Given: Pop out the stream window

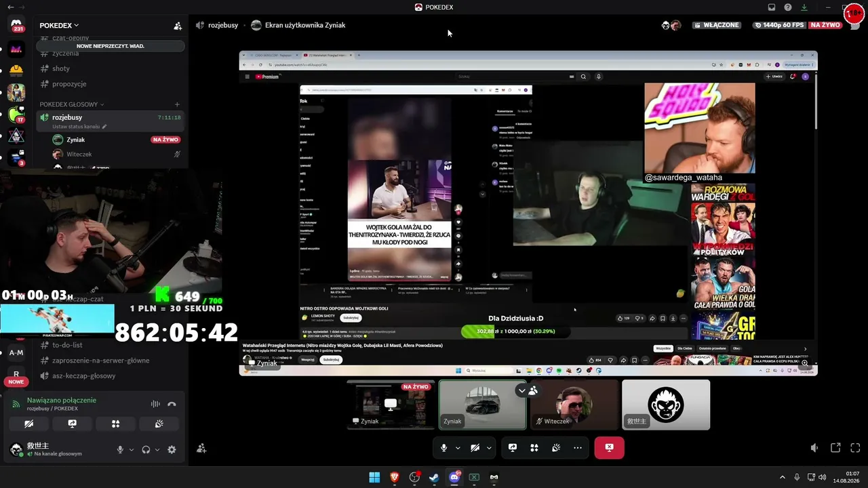Looking at the screenshot, I should point(835,448).
